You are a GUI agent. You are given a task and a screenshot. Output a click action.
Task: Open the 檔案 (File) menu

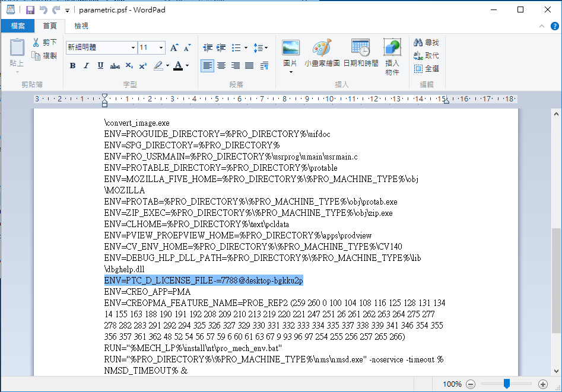click(x=17, y=26)
